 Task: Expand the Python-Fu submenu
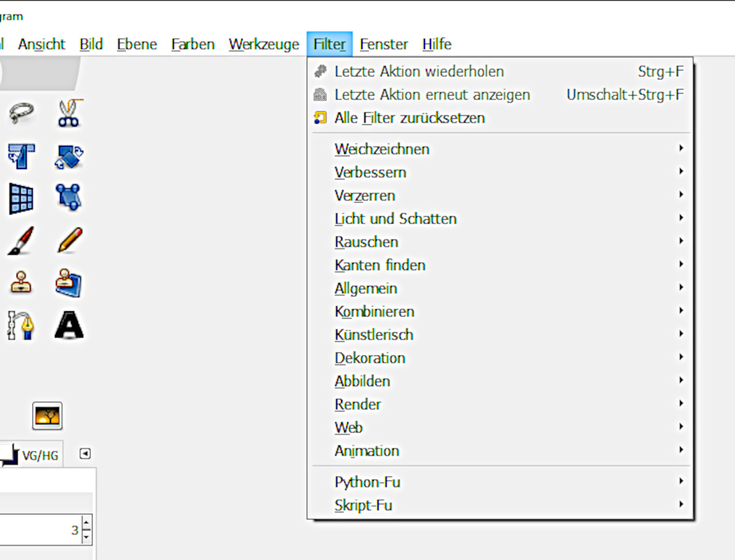tap(367, 482)
